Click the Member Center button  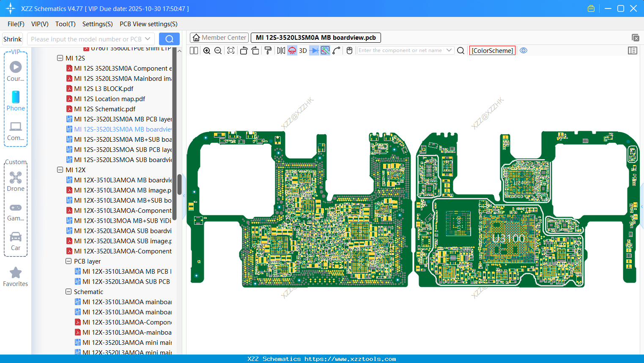click(x=219, y=37)
